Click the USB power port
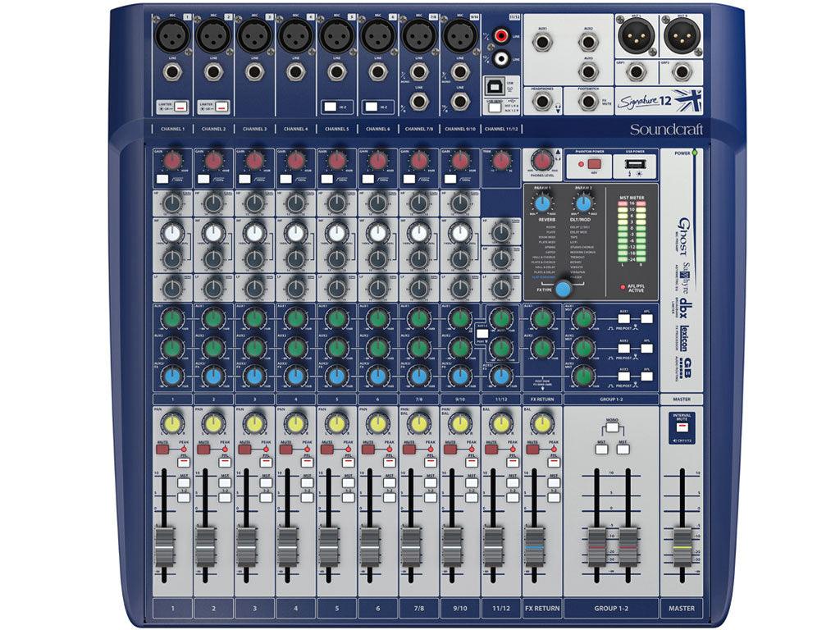 pos(635,163)
